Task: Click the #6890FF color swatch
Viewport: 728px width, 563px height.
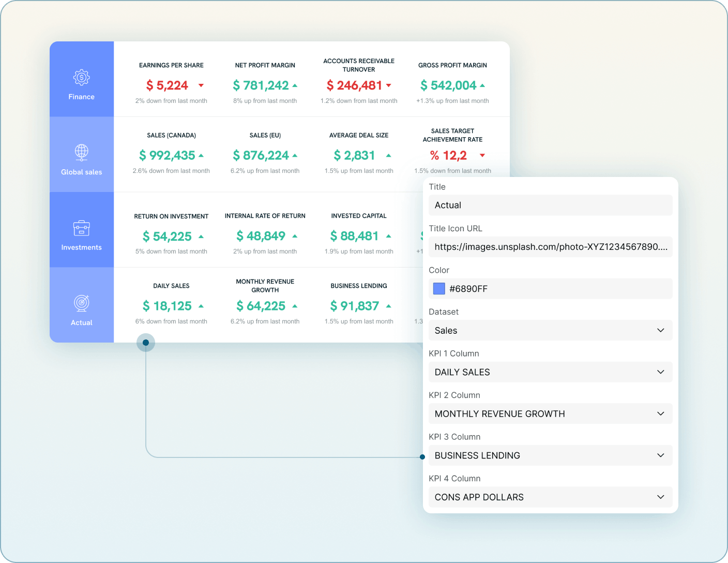Action: click(x=438, y=288)
